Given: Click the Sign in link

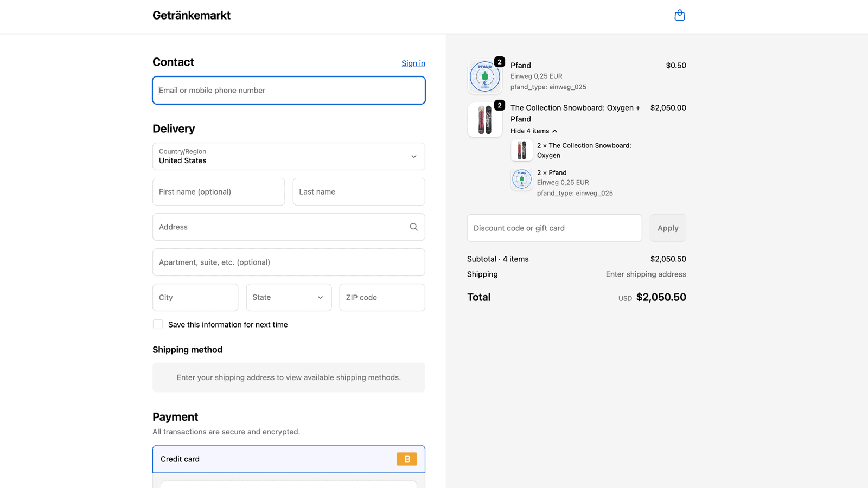Looking at the screenshot, I should tap(413, 63).
